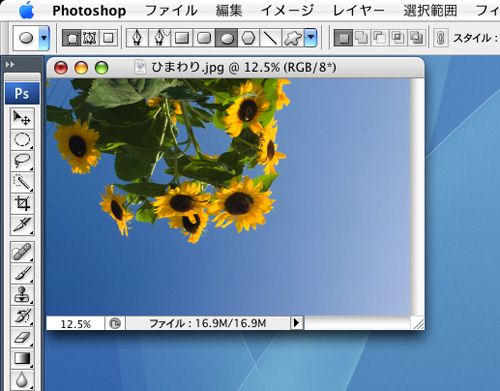Select the Clone Stamp tool
The width and height of the screenshot is (500, 391).
pyautogui.click(x=22, y=295)
